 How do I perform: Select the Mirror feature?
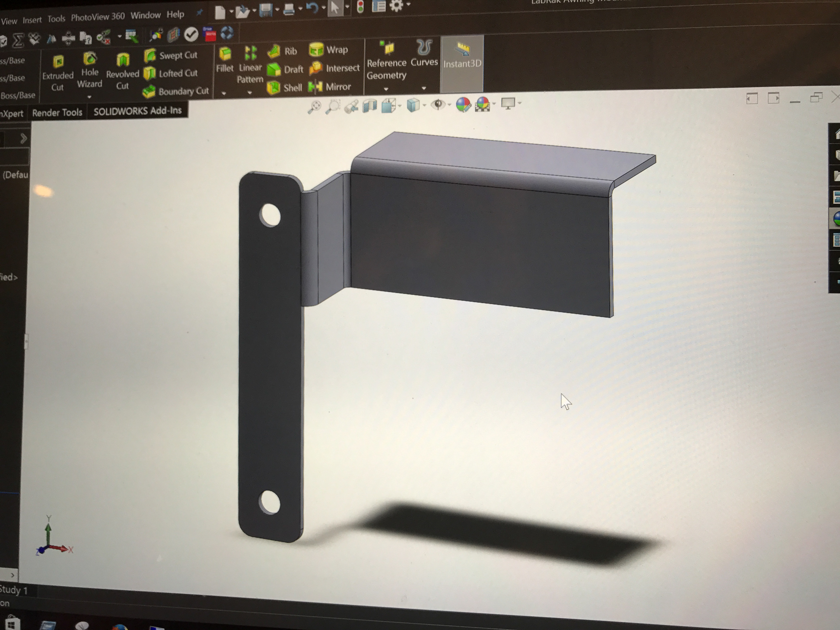[330, 87]
